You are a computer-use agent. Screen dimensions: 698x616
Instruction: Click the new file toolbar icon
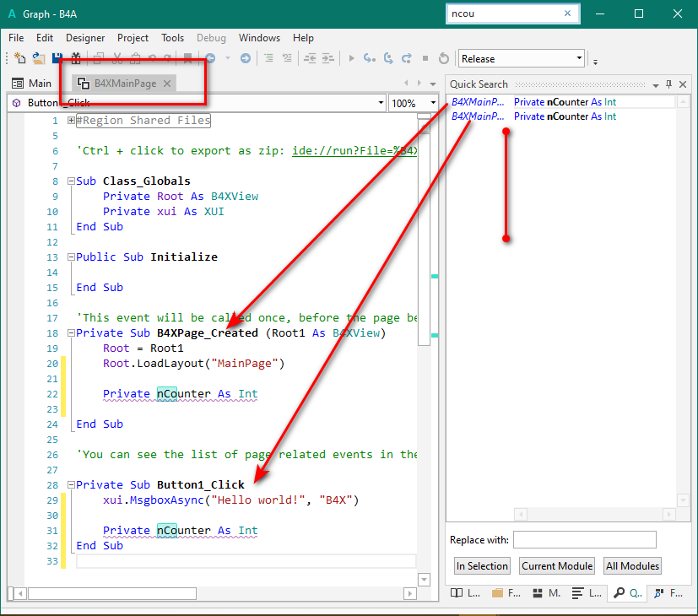pyautogui.click(x=19, y=58)
